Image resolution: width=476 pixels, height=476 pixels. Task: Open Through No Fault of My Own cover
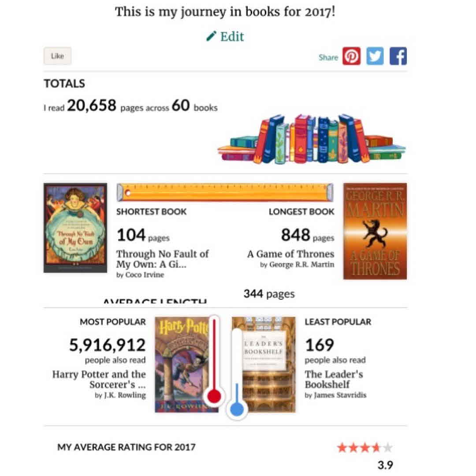(x=75, y=227)
